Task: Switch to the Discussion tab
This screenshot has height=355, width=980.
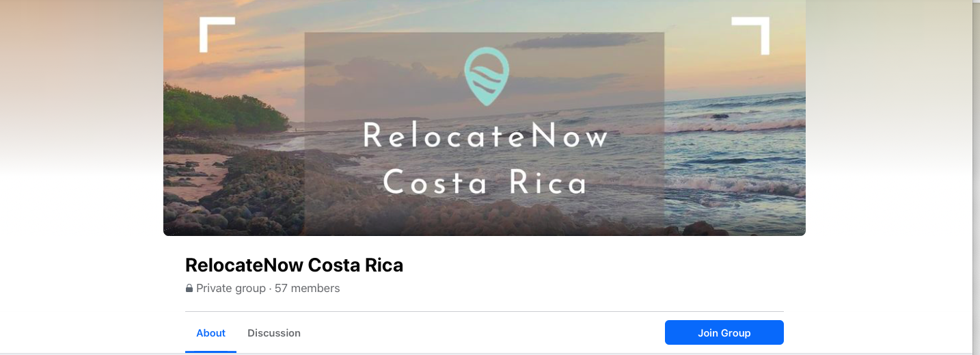Action: tap(274, 333)
